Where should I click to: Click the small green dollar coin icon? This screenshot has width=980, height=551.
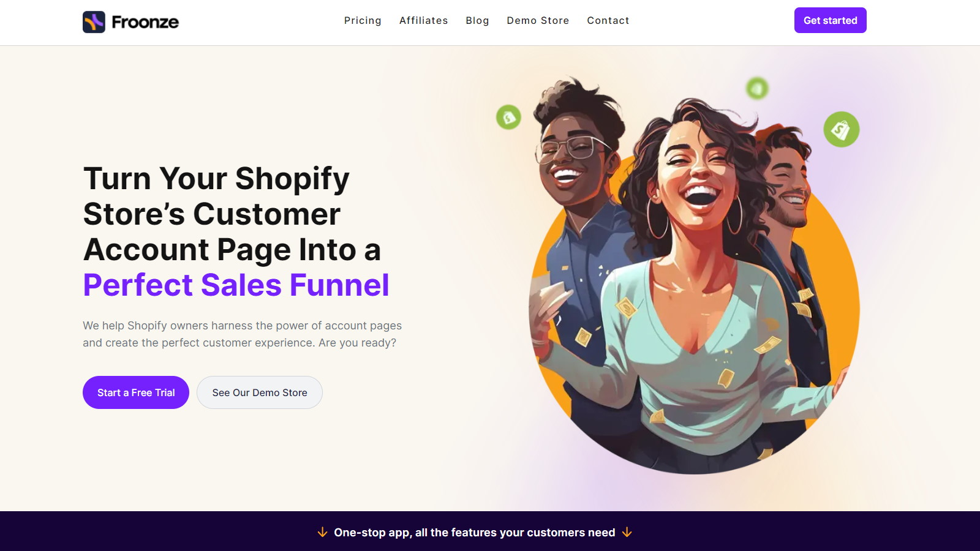[x=508, y=117]
